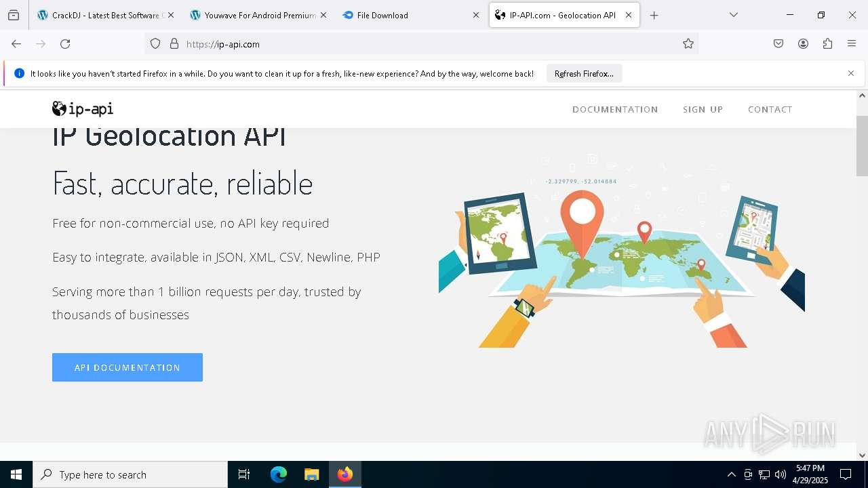Open the network tray icon
Screen dimensions: 868x488
coord(764,474)
